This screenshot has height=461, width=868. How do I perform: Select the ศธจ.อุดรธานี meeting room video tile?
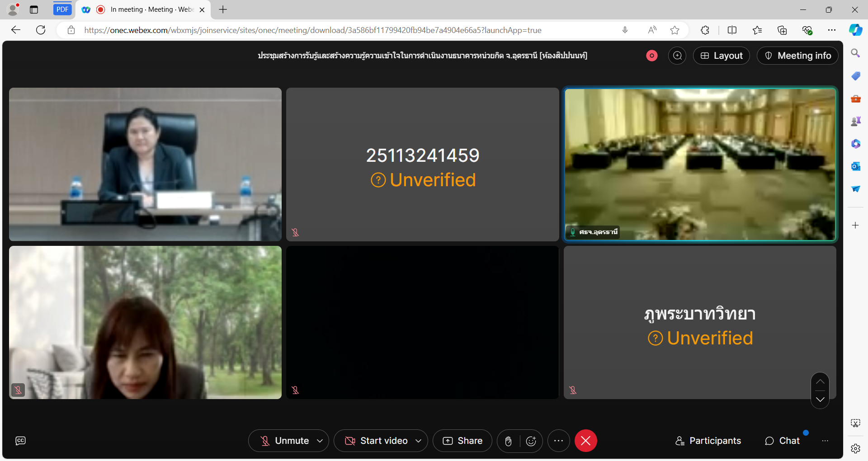click(x=700, y=165)
